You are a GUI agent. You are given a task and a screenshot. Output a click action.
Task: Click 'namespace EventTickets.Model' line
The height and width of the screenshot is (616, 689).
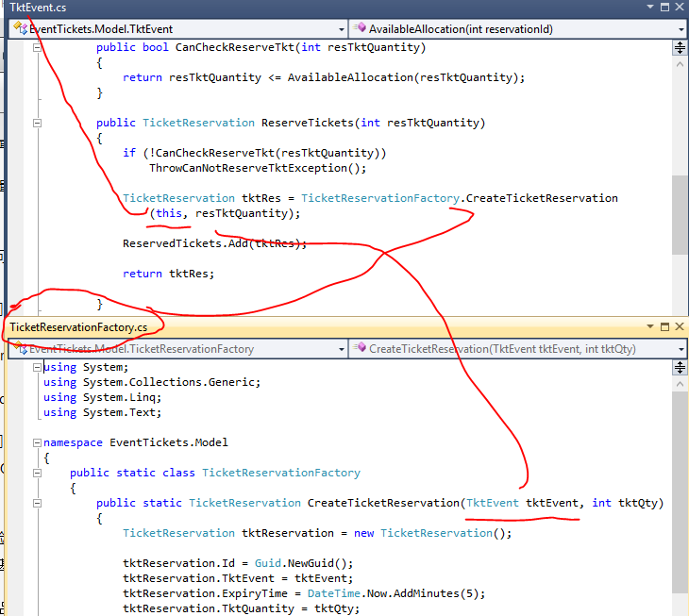pyautogui.click(x=136, y=442)
